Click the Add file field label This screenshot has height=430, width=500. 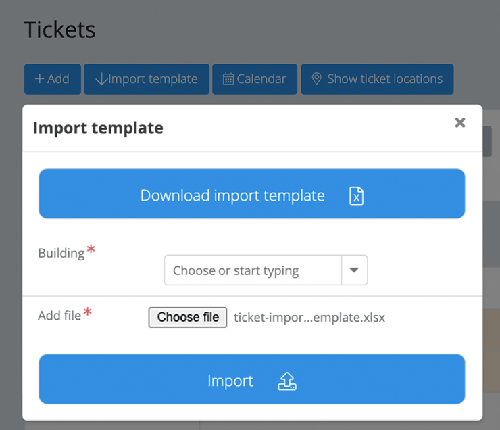click(59, 315)
